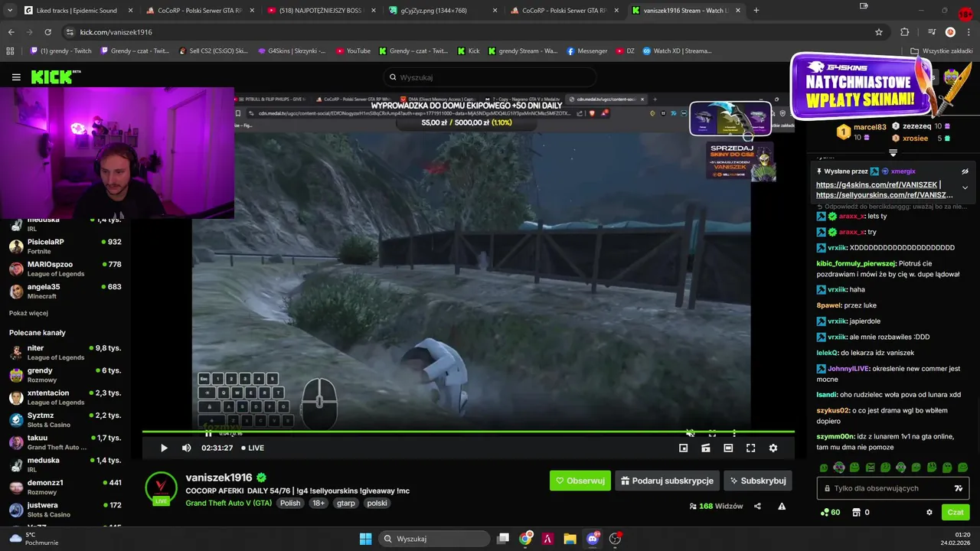Open the g4skins.com/ref/VANISZEK link in pinned message
The height and width of the screenshot is (551, 980).
[877, 185]
